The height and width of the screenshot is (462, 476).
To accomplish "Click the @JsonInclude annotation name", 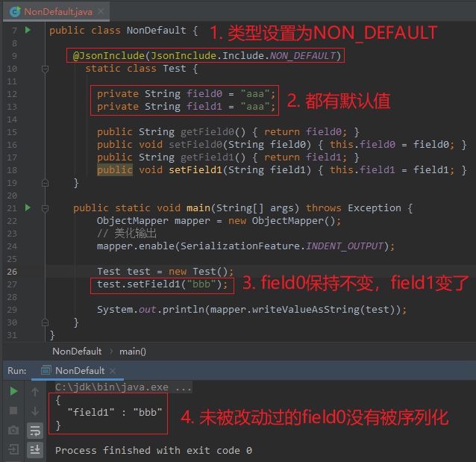I will 109,56.
